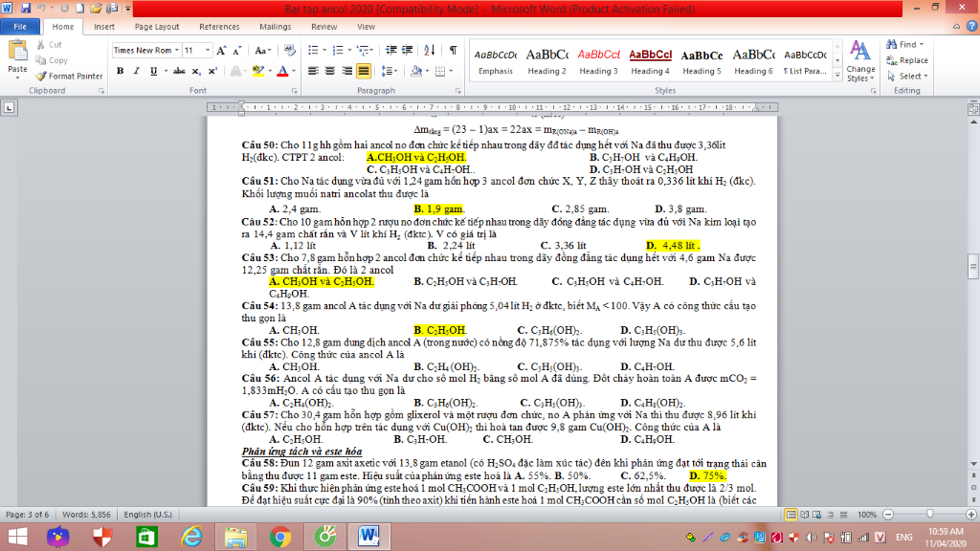Toggle Print Layout view in status bar
The width and height of the screenshot is (980, 551).
791,515
